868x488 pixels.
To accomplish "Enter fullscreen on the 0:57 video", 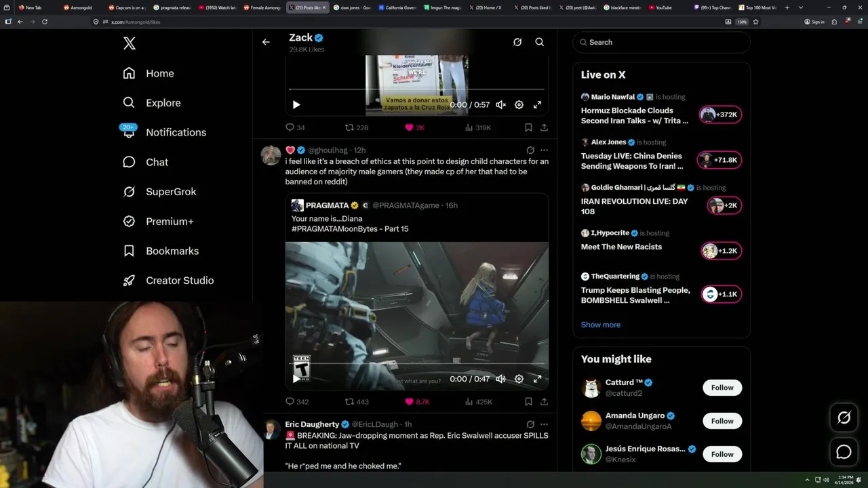I will point(537,105).
